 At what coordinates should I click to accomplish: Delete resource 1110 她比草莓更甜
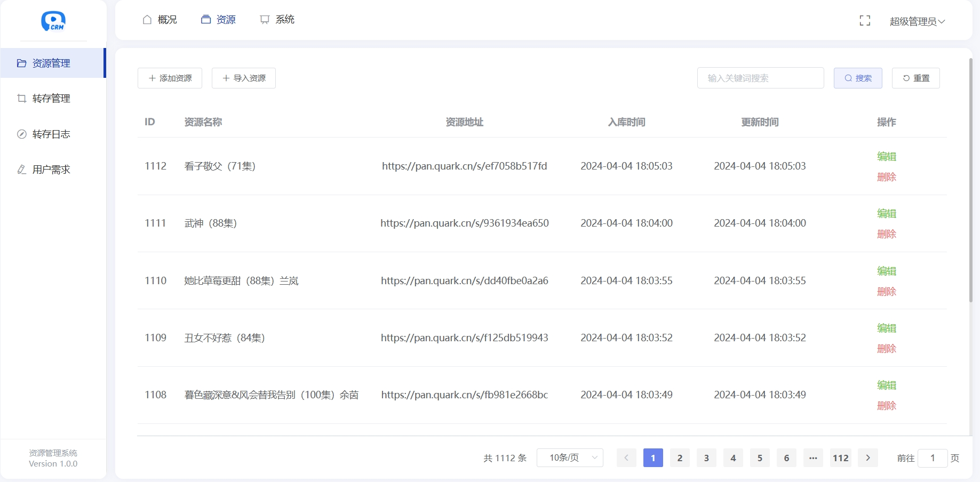pyautogui.click(x=887, y=291)
